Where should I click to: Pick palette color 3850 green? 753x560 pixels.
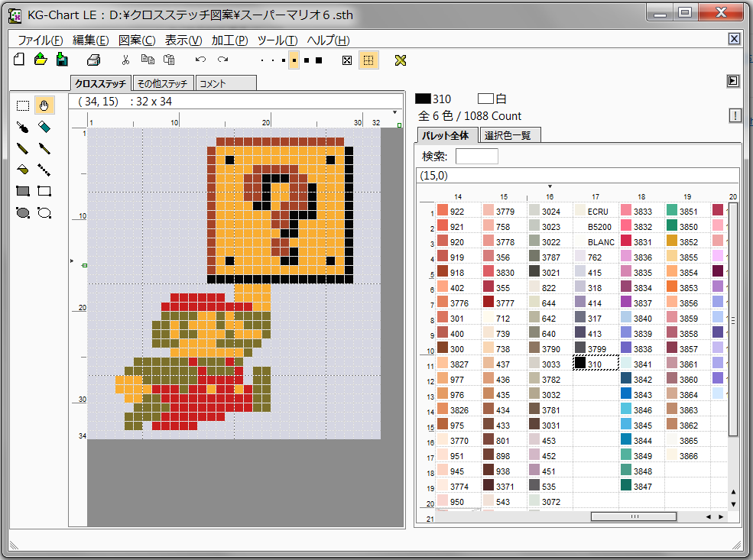pos(687,226)
